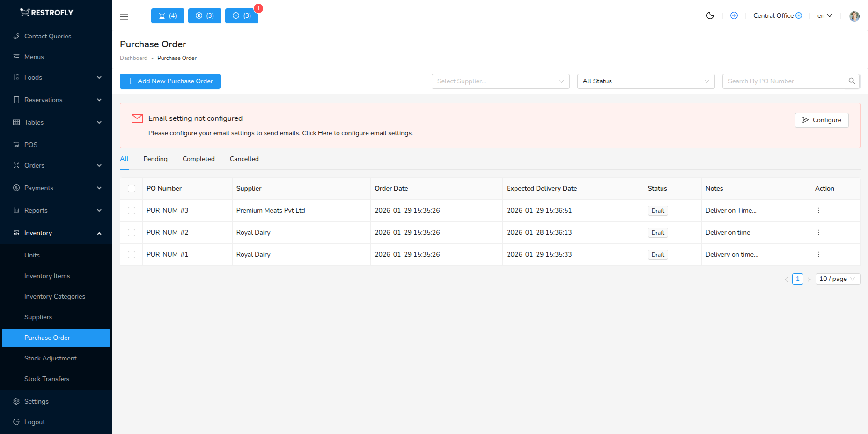
Task: Open the 10 / page size dropdown
Action: point(837,279)
